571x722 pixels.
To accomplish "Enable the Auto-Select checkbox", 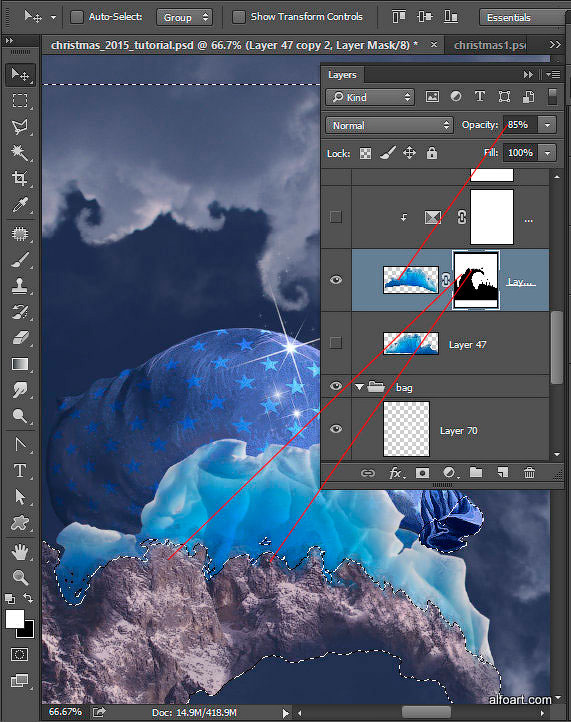I will (77, 17).
